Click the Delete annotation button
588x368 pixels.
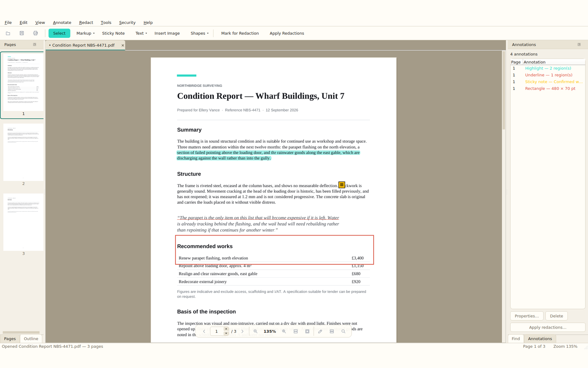[556, 316]
